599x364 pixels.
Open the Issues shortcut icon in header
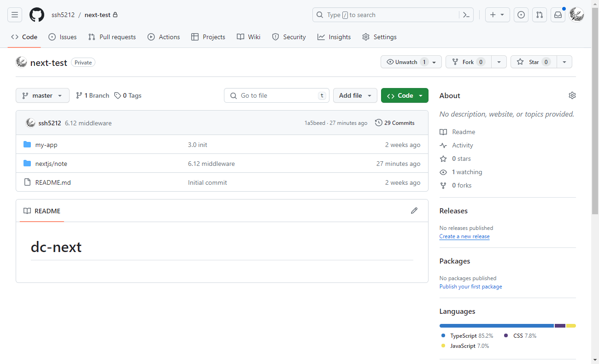click(521, 15)
